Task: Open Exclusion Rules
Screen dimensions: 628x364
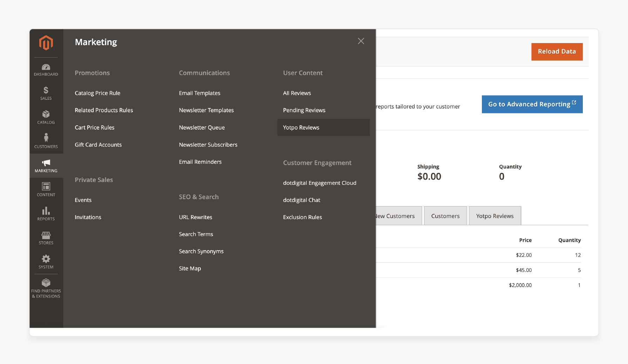Action: coord(302,217)
